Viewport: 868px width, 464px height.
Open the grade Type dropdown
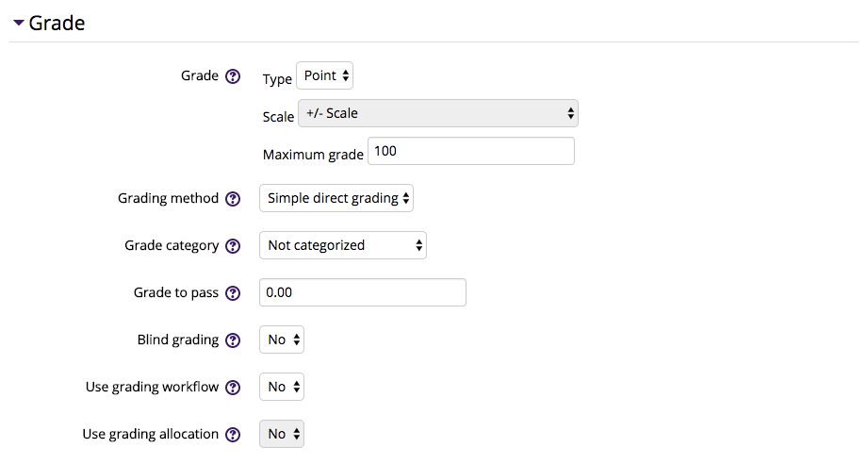click(325, 75)
